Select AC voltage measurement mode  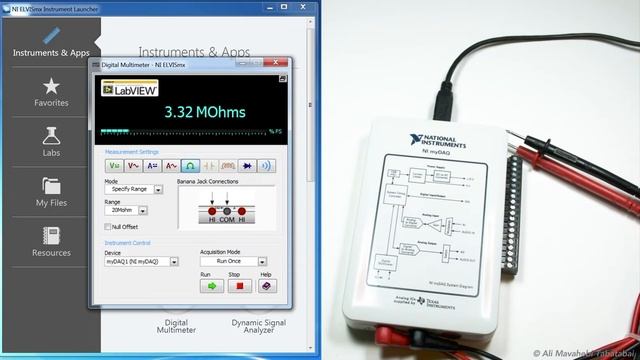[133, 166]
